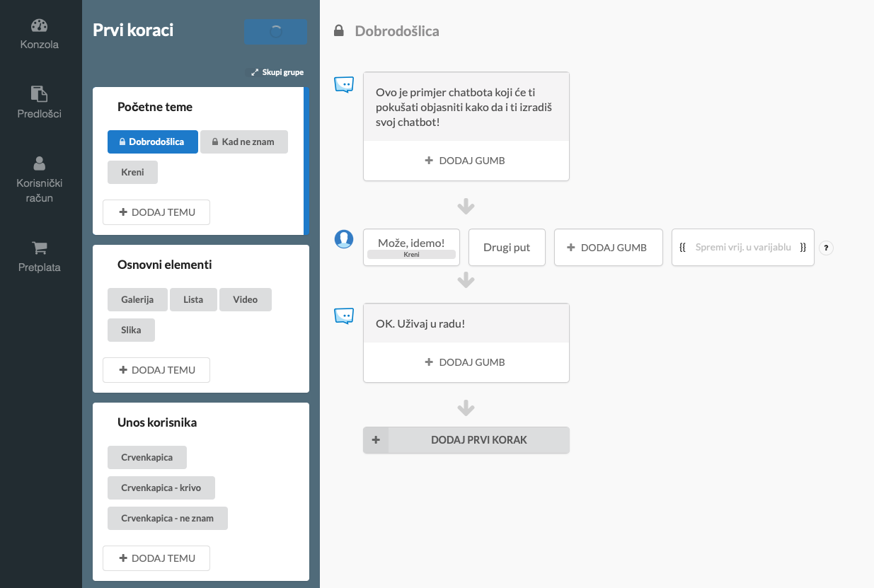Screen dimensions: 874x588
Task: Open the Crvenkapica - krivo topic
Action: (x=161, y=488)
